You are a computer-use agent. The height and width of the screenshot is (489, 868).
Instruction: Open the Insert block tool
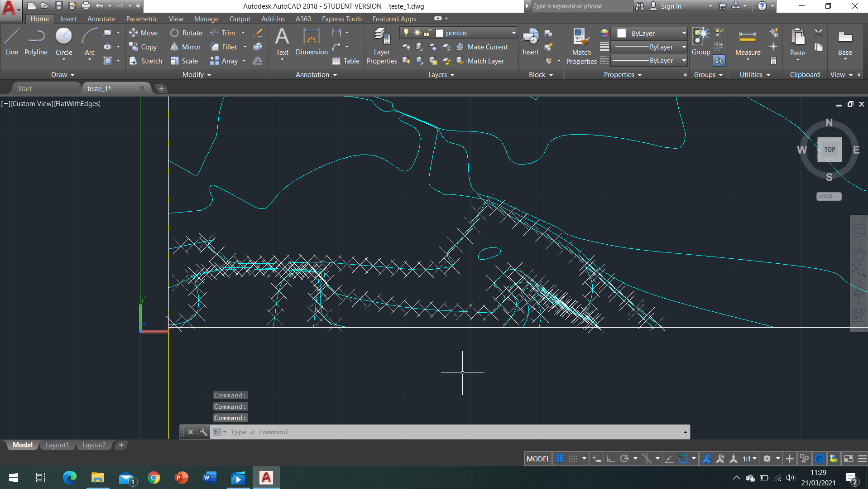[x=530, y=42]
